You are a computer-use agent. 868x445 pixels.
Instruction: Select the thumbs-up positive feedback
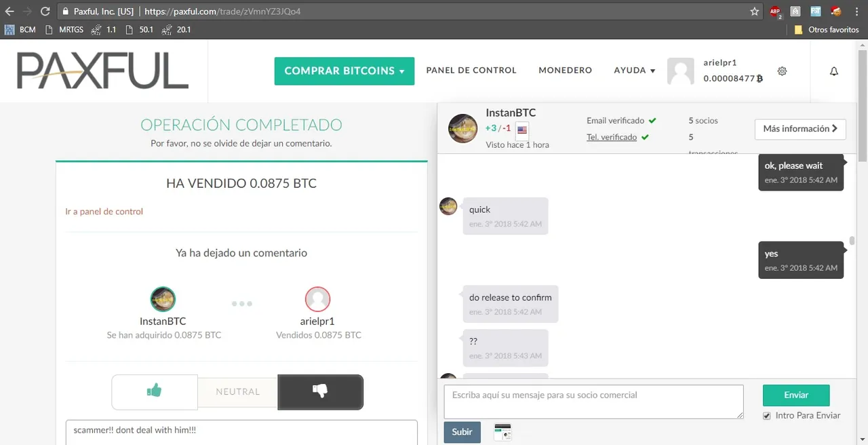155,391
